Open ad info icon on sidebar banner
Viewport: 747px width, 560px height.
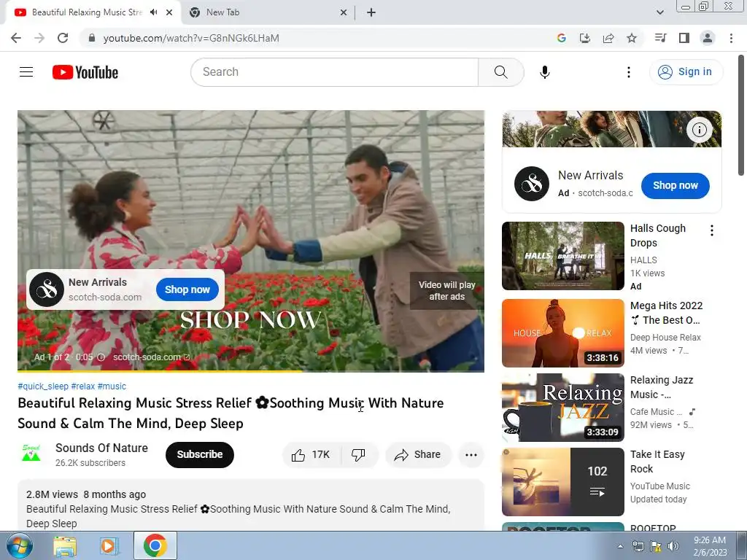699,130
